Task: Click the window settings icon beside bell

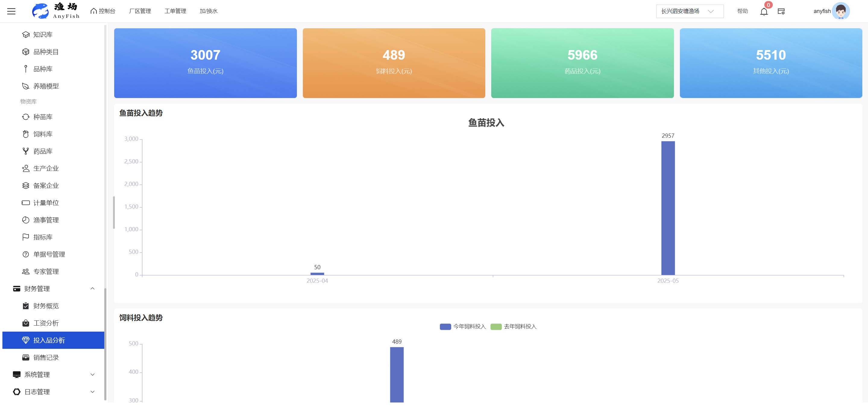Action: coord(781,11)
